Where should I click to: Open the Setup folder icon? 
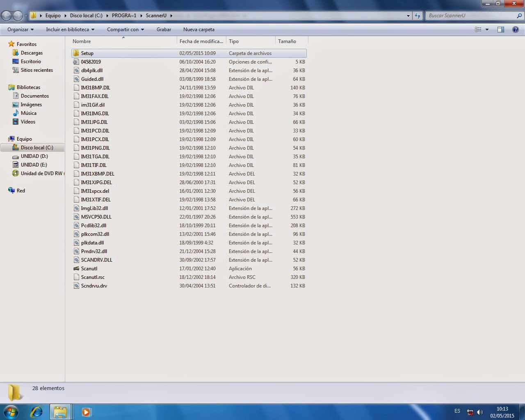tap(76, 53)
